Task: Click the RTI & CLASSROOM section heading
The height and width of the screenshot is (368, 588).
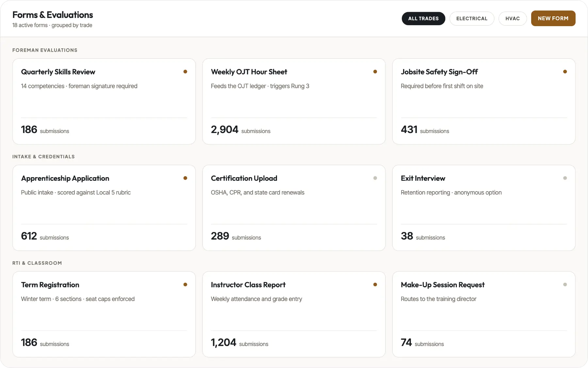Action: coord(37,263)
